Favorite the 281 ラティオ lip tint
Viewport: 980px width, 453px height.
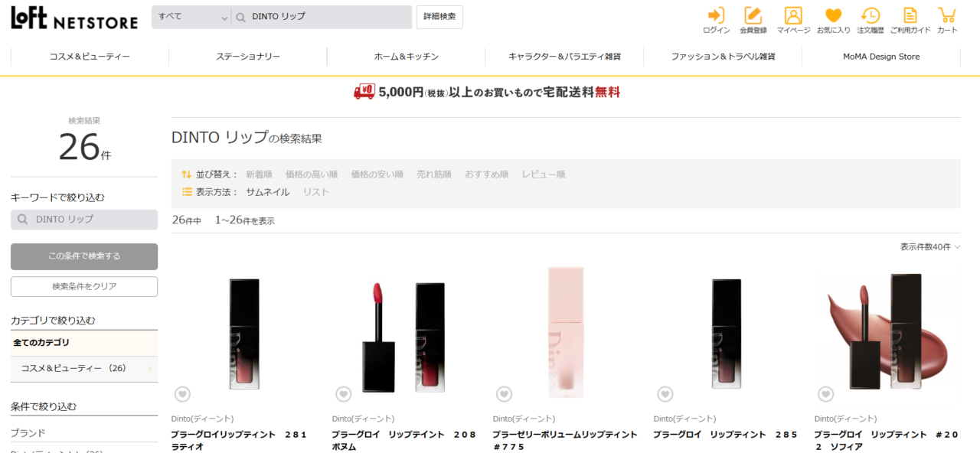point(182,394)
